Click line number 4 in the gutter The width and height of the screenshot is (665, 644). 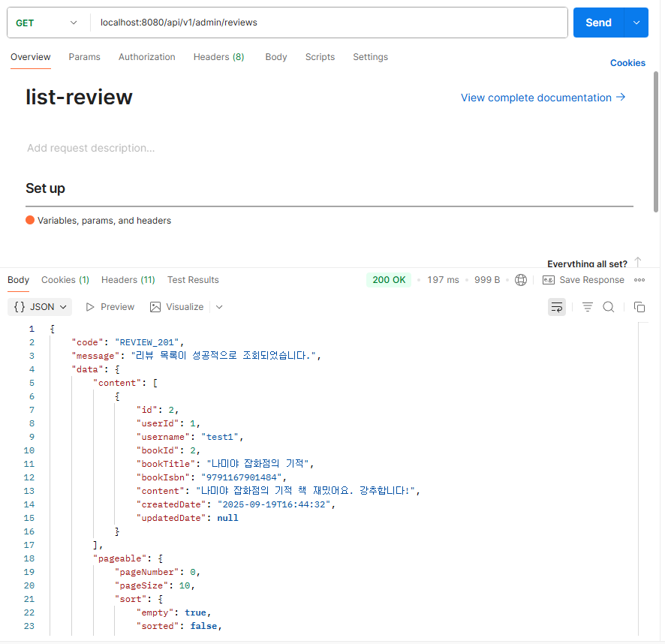[x=32, y=369]
